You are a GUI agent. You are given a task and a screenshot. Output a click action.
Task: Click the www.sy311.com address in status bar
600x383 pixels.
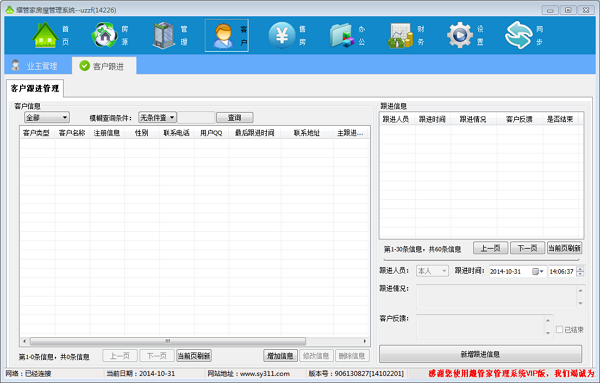[x=265, y=373]
